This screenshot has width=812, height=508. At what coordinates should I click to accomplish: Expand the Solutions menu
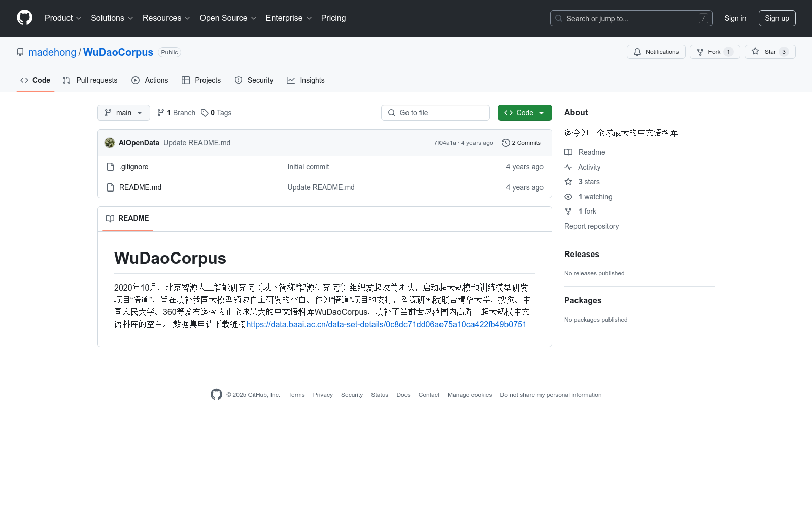(x=112, y=18)
